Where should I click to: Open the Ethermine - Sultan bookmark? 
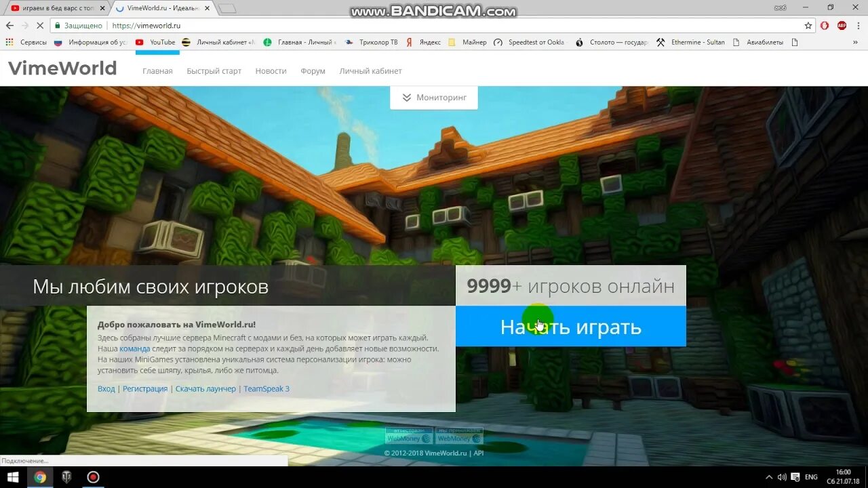[x=690, y=42]
